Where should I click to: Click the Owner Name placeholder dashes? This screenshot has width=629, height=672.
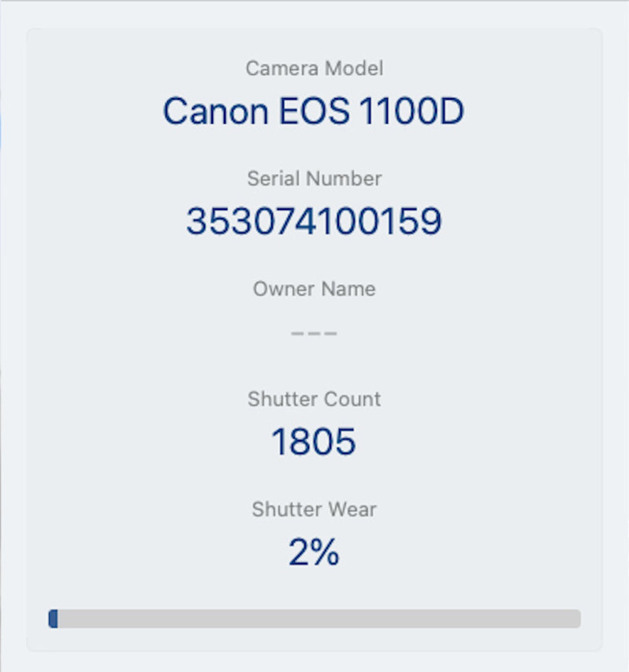pyautogui.click(x=314, y=333)
